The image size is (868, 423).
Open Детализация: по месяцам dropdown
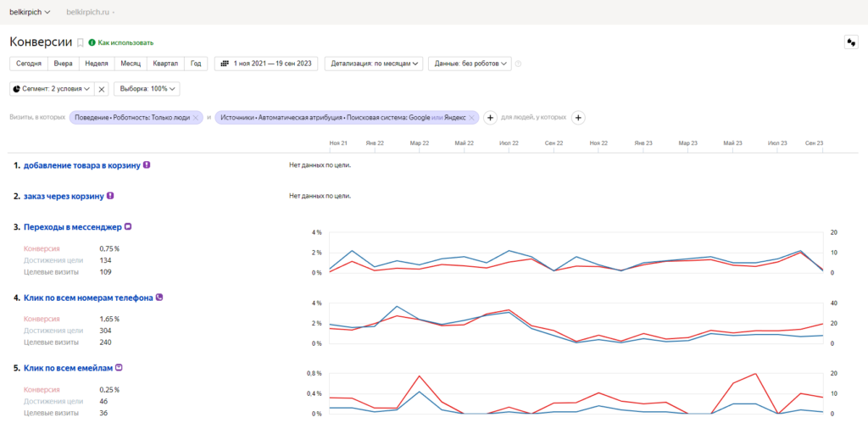coord(374,64)
